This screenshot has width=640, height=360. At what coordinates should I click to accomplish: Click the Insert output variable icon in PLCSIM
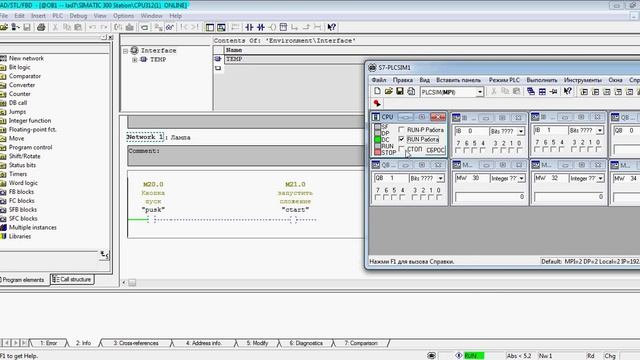pyautogui.click(x=596, y=92)
